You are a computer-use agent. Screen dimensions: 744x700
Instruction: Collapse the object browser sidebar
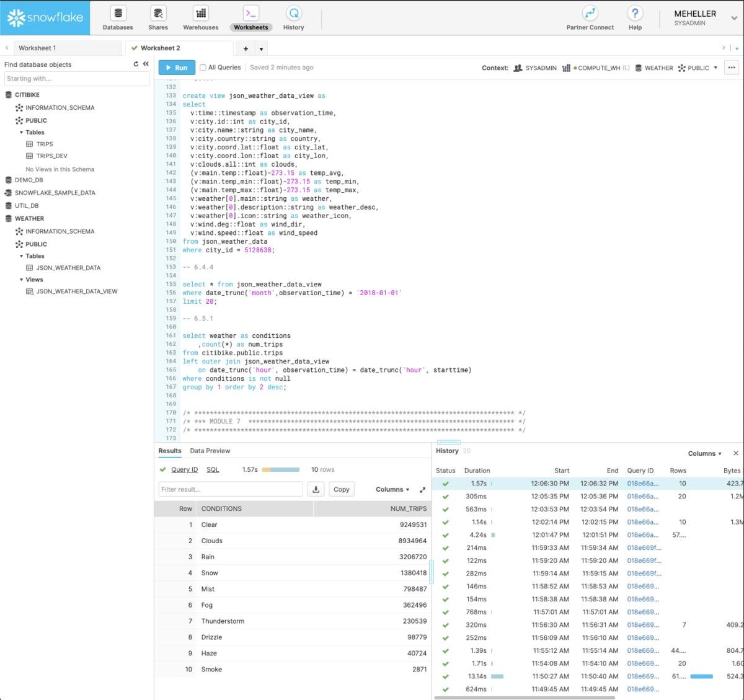(x=146, y=64)
